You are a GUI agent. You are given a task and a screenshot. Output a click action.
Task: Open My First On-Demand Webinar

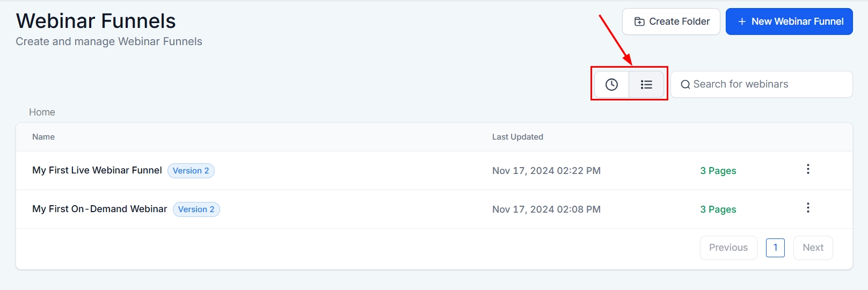(100, 209)
